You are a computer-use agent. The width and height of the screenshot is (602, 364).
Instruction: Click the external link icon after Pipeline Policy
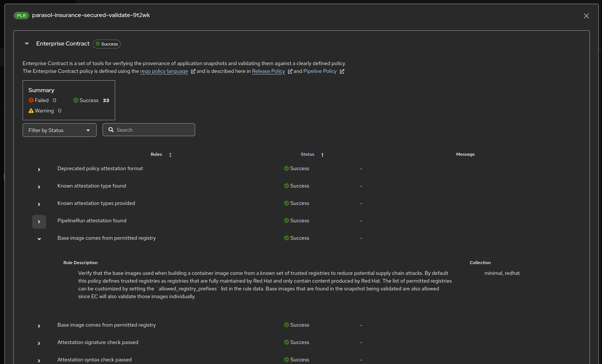click(x=342, y=71)
